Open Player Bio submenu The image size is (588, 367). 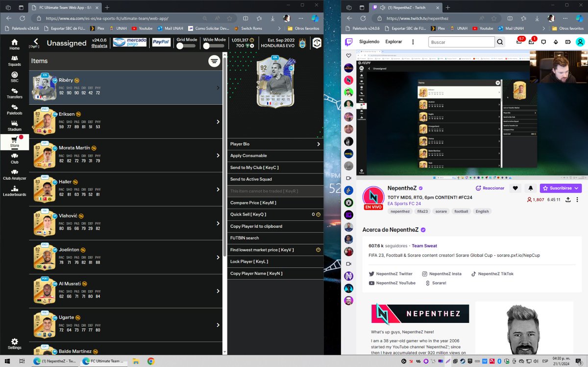click(x=275, y=144)
